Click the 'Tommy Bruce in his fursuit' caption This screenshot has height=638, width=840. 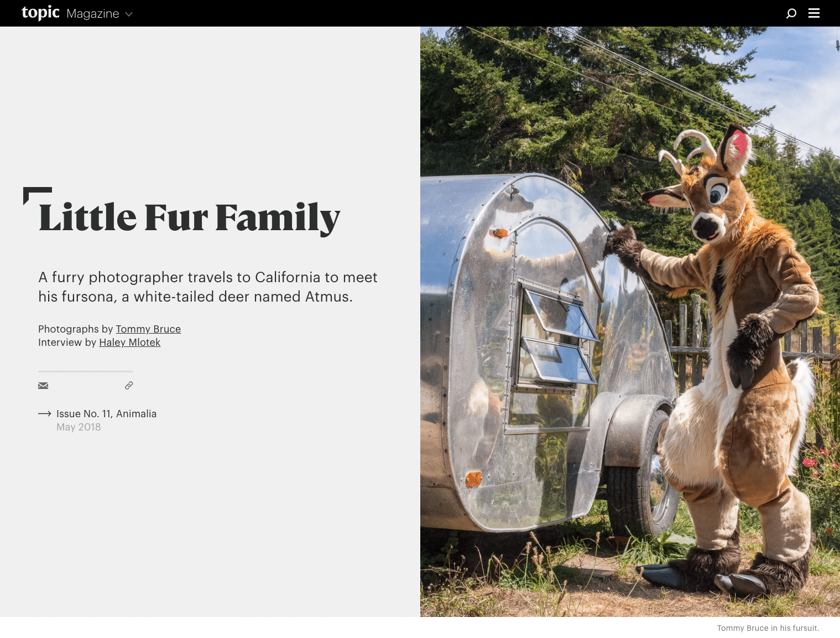coord(768,628)
